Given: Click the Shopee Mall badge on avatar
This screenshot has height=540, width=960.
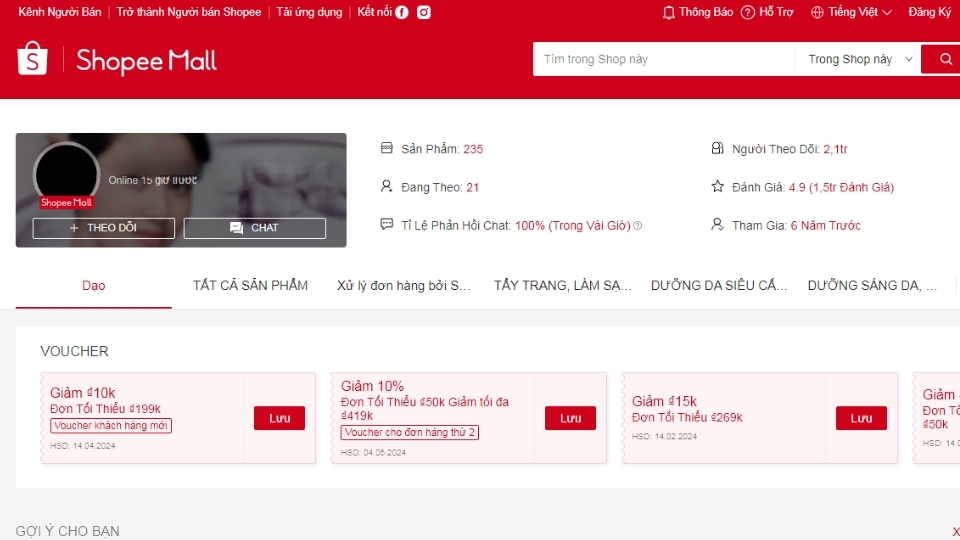Looking at the screenshot, I should pos(66,203).
